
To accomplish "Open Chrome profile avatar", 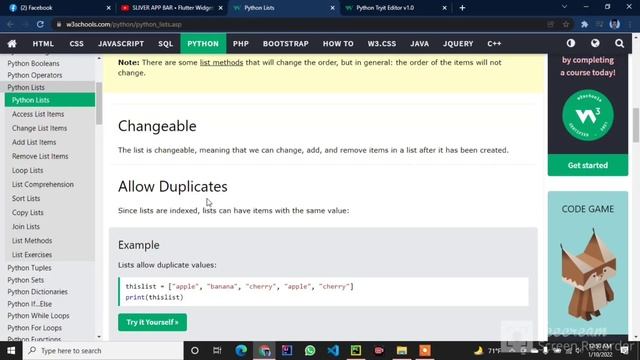I will [x=614, y=24].
